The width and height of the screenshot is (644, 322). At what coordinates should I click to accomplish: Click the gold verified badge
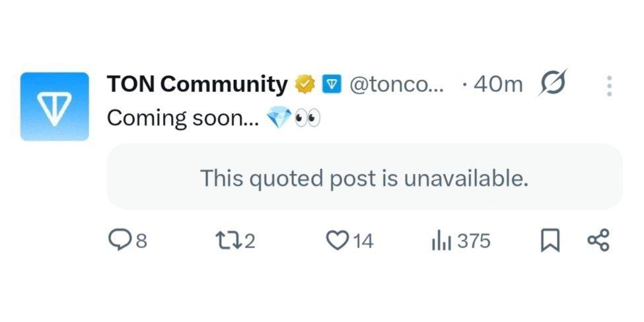(304, 85)
